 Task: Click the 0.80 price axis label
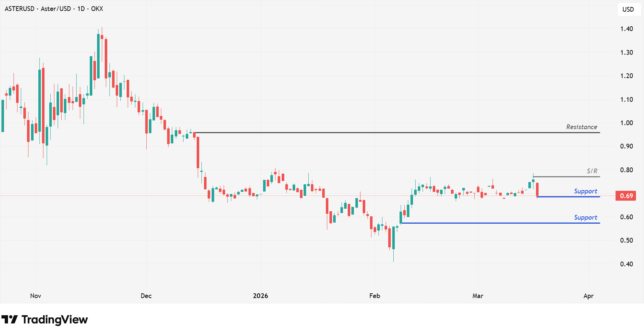(x=626, y=170)
